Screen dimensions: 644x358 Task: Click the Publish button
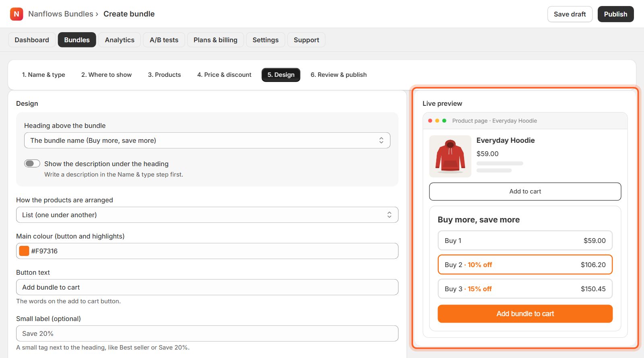615,14
